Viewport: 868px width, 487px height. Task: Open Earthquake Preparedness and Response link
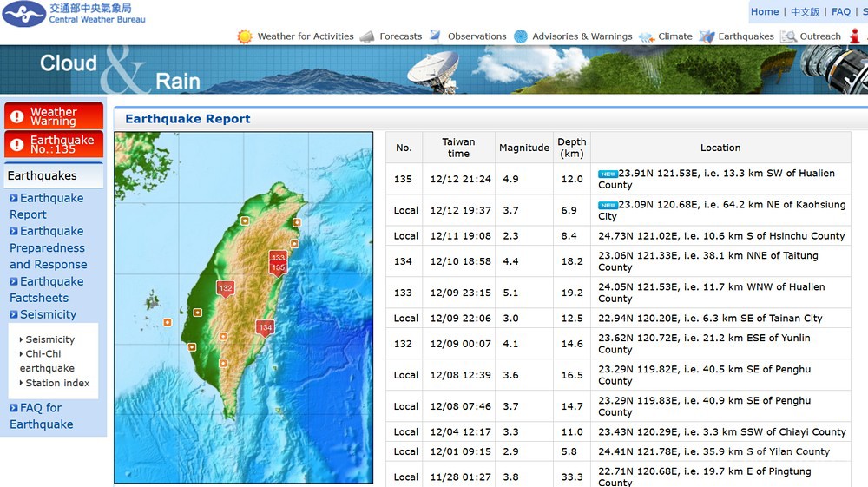click(x=48, y=248)
